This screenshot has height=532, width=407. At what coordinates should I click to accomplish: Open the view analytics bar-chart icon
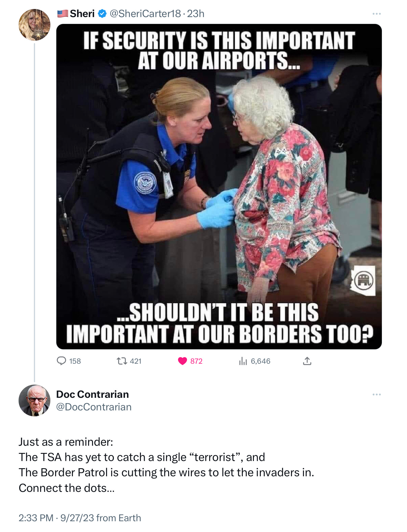[x=243, y=361]
